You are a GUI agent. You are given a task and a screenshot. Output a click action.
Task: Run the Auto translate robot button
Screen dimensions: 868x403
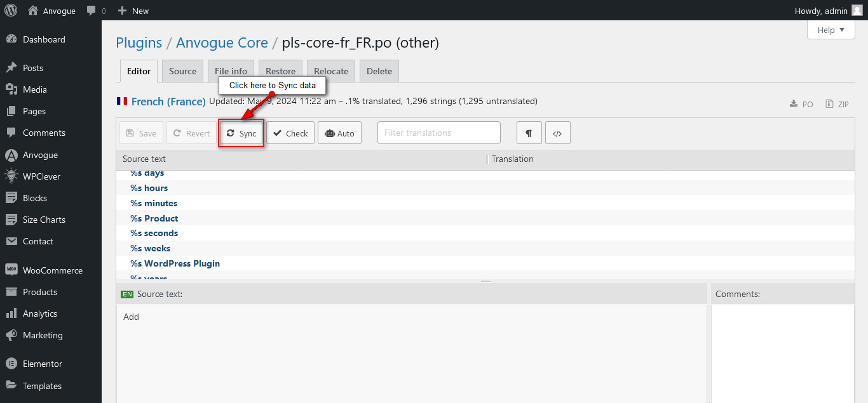[x=339, y=133]
